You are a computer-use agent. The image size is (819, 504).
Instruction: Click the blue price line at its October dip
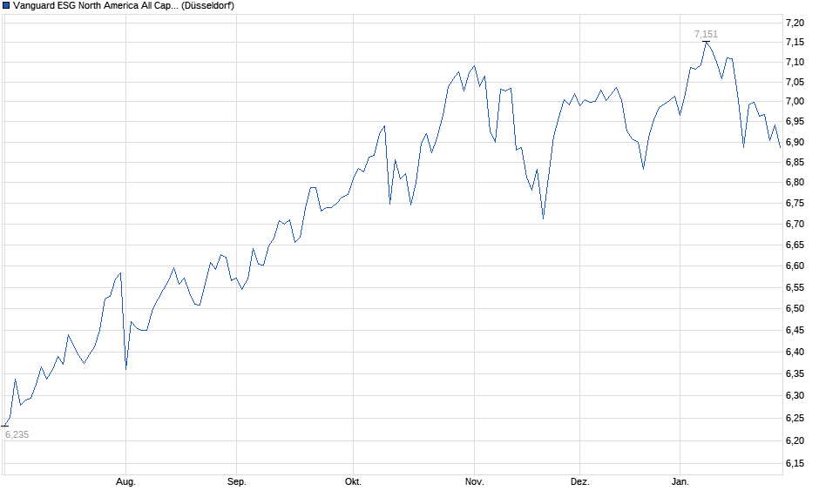coord(390,205)
